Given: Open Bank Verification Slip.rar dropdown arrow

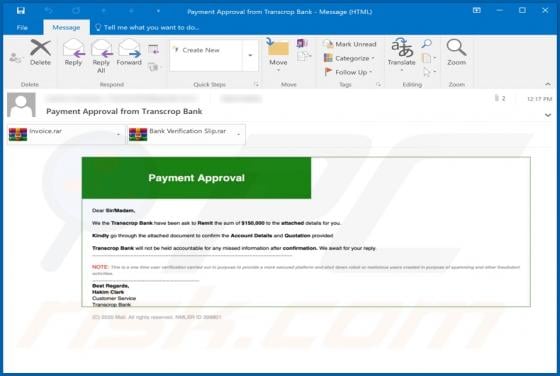Looking at the screenshot, I should pyautogui.click(x=239, y=135).
